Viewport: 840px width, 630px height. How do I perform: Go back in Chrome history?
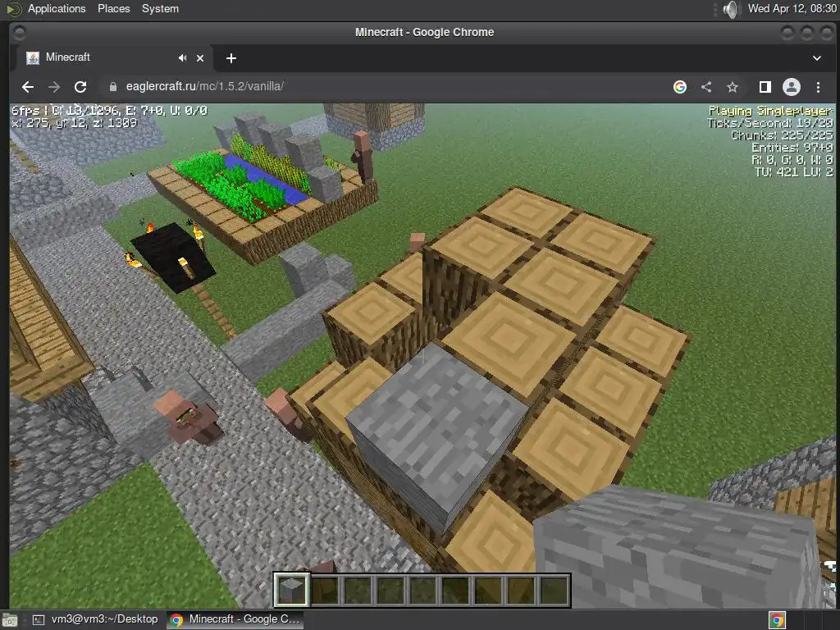click(x=28, y=87)
